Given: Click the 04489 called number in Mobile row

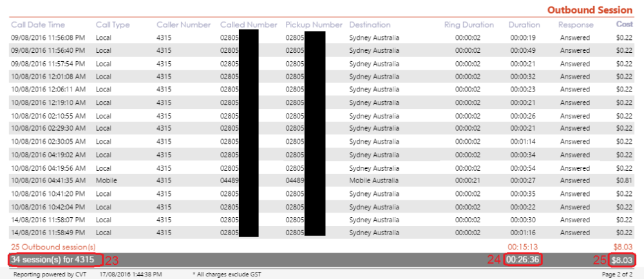Looking at the screenshot, I should (229, 180).
